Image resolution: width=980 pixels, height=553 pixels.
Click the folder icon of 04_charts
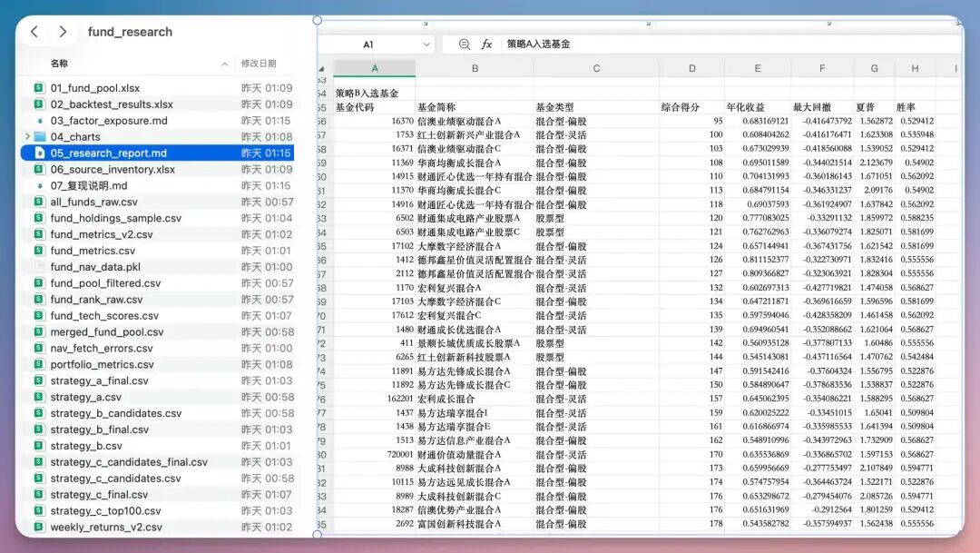point(39,136)
